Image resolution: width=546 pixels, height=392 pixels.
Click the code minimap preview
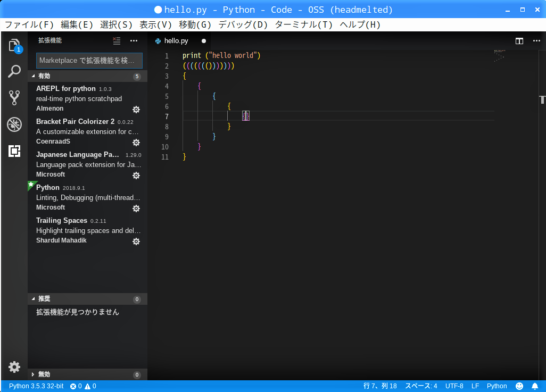click(499, 56)
